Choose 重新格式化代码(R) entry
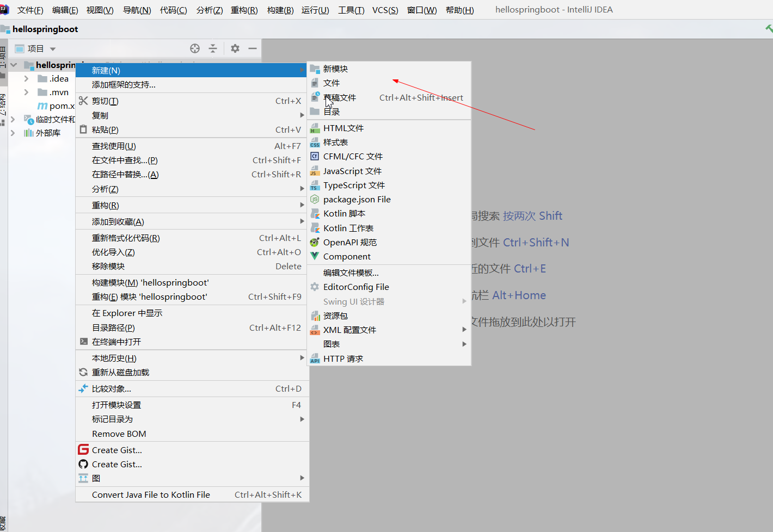The image size is (773, 532). coord(192,238)
